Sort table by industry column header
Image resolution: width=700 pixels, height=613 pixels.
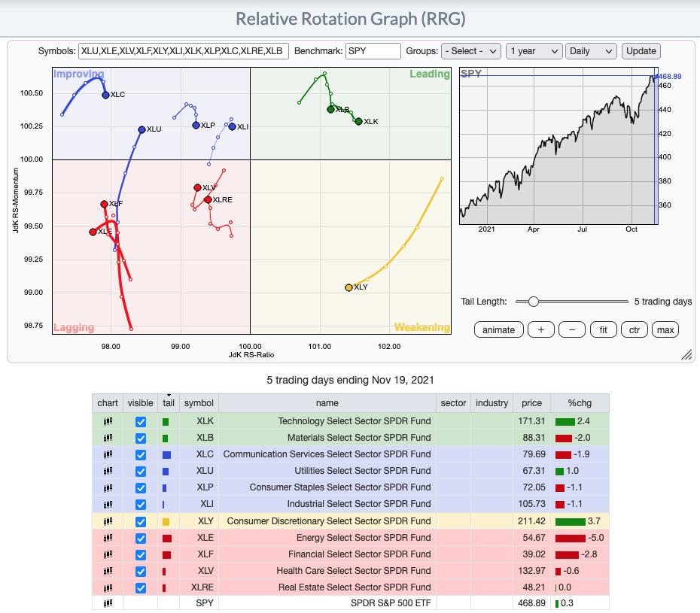pos(492,403)
